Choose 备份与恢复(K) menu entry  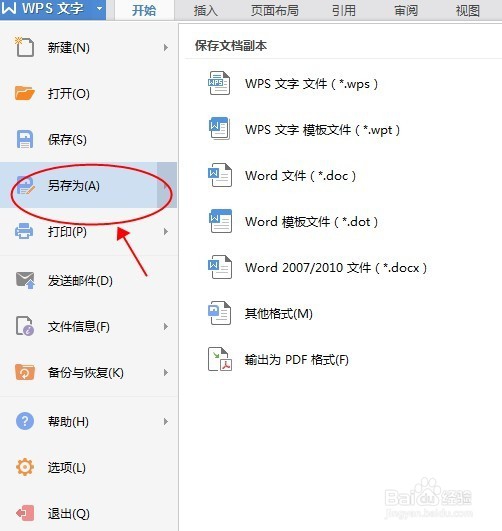click(88, 373)
